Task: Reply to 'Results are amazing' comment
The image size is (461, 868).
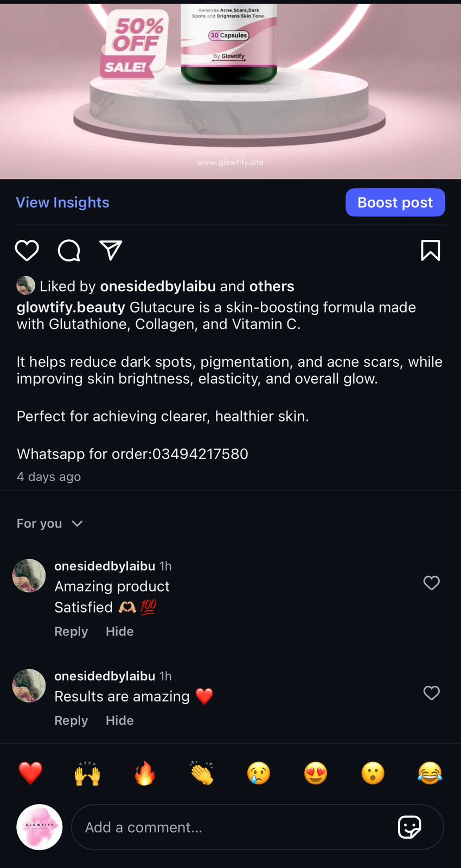Action: (71, 720)
